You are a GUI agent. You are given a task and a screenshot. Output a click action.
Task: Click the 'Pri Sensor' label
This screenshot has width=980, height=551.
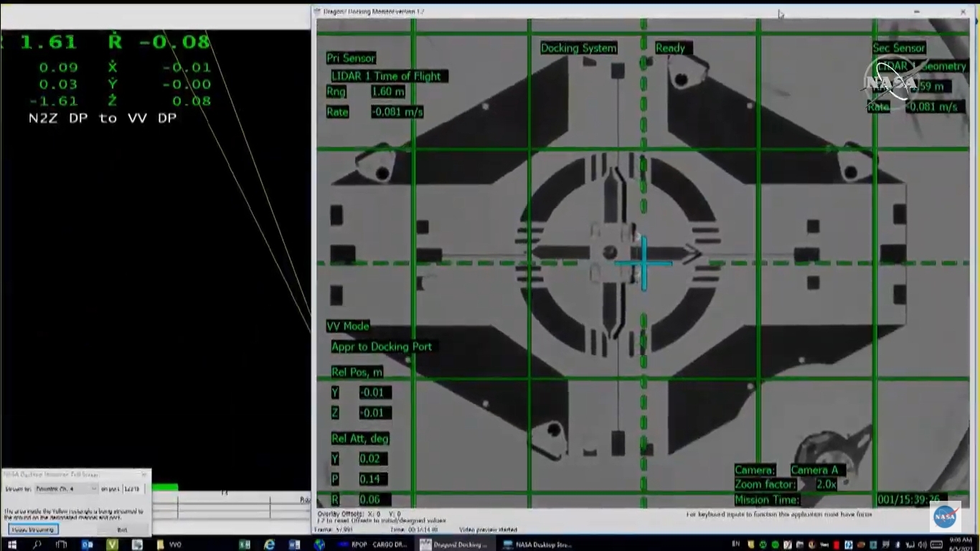pos(351,58)
